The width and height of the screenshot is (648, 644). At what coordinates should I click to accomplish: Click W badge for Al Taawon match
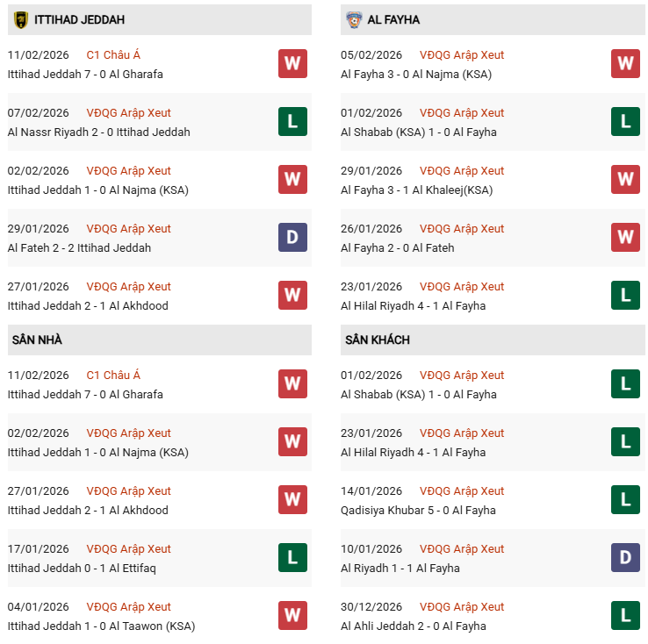(292, 616)
